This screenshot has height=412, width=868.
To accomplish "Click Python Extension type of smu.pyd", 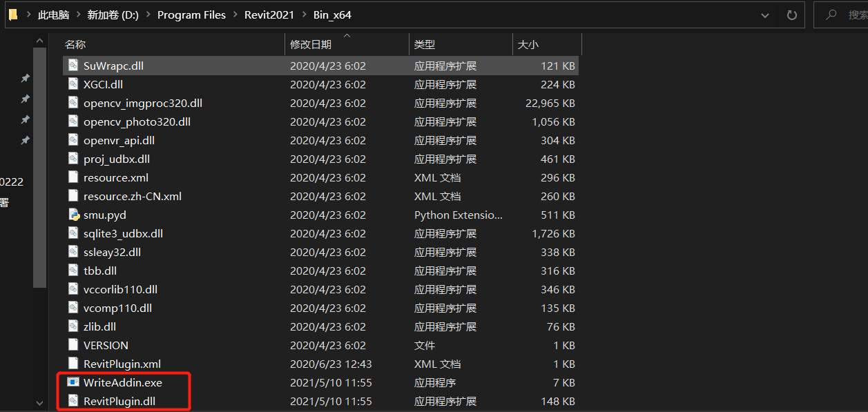I will 459,215.
